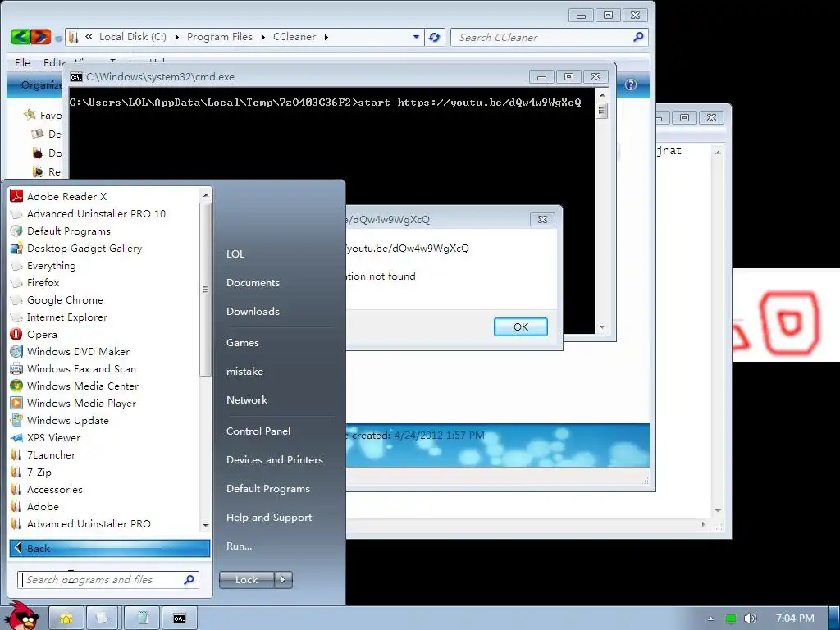Open Control Panel
The height and width of the screenshot is (630, 840).
pos(258,431)
